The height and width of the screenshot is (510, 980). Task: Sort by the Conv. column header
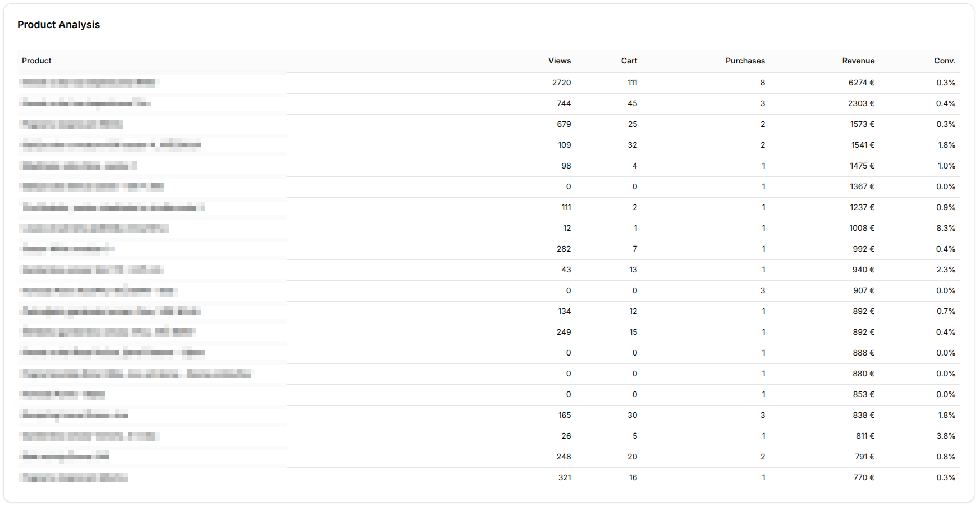point(944,61)
